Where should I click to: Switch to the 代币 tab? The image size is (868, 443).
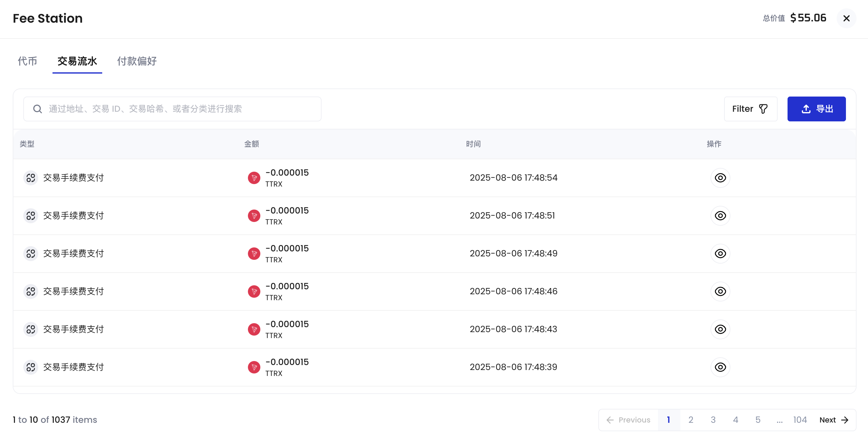[27, 61]
